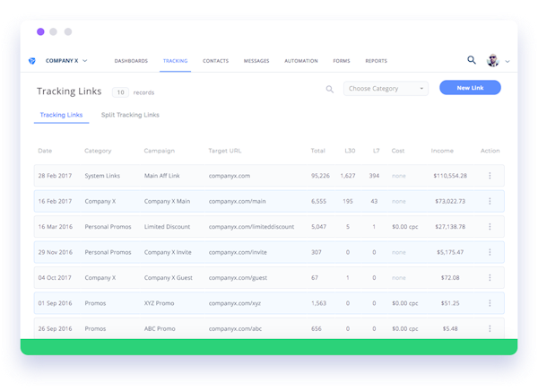Click the search icon beside Choose Category
The height and width of the screenshot is (392, 538).
pos(330,89)
